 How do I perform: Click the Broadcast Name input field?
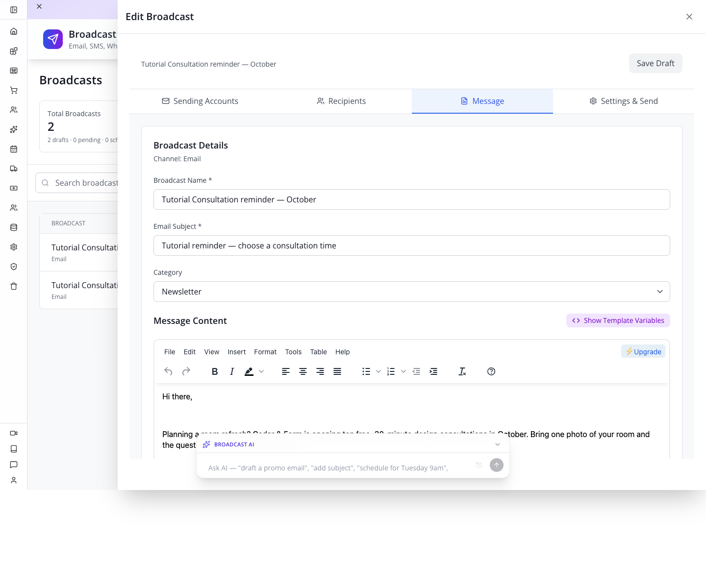coord(412,199)
